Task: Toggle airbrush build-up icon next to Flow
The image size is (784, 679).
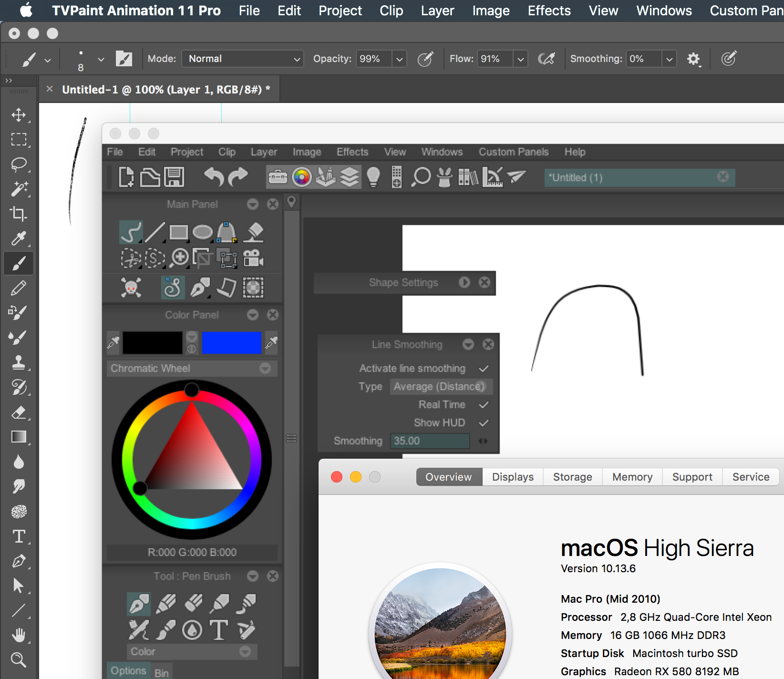Action: (x=547, y=59)
